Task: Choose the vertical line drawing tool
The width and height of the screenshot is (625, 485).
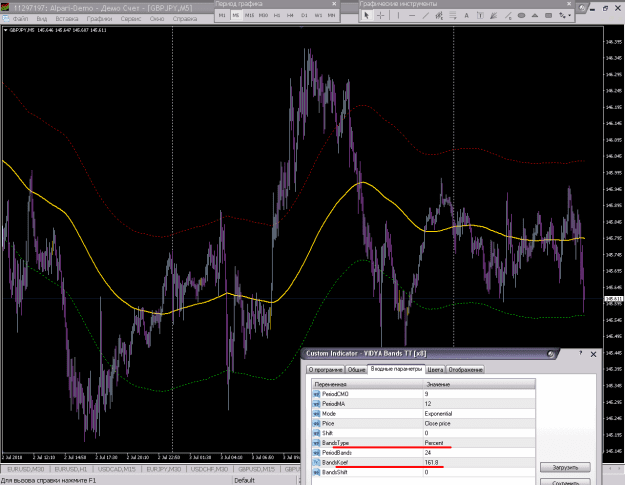Action: point(398,16)
